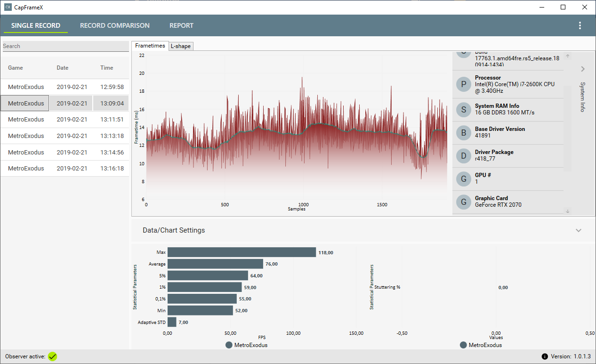Click the Search records field
This screenshot has width=596, height=364.
coord(65,46)
